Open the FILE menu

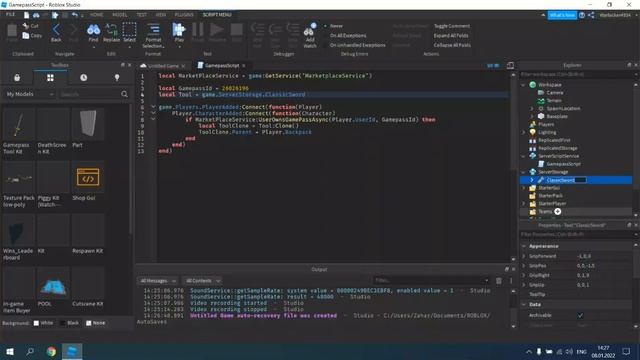[x=10, y=15]
